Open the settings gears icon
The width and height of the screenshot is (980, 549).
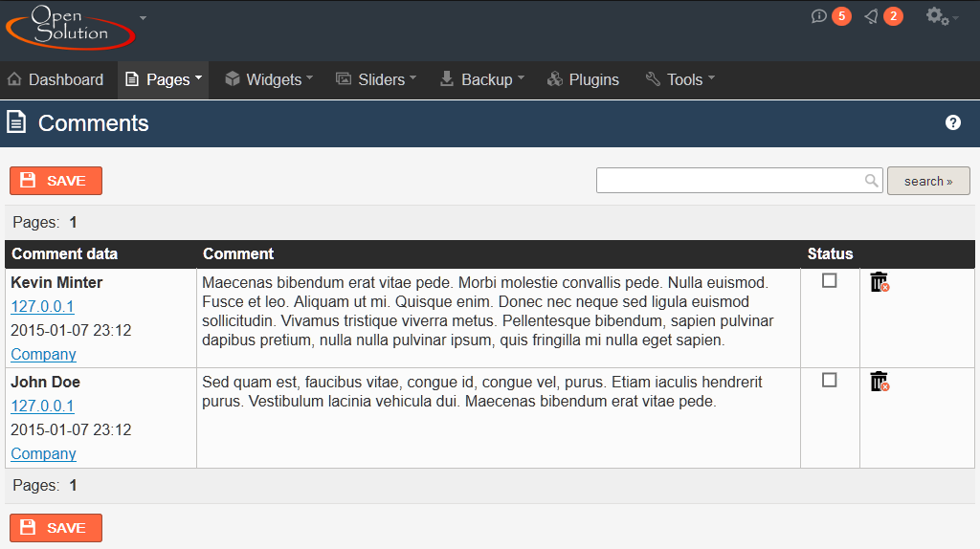pyautogui.click(x=938, y=16)
